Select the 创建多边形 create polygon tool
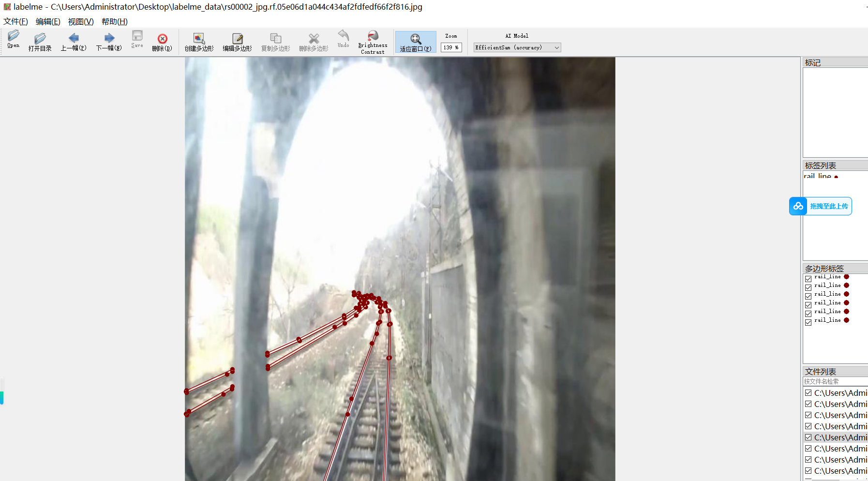 tap(199, 42)
